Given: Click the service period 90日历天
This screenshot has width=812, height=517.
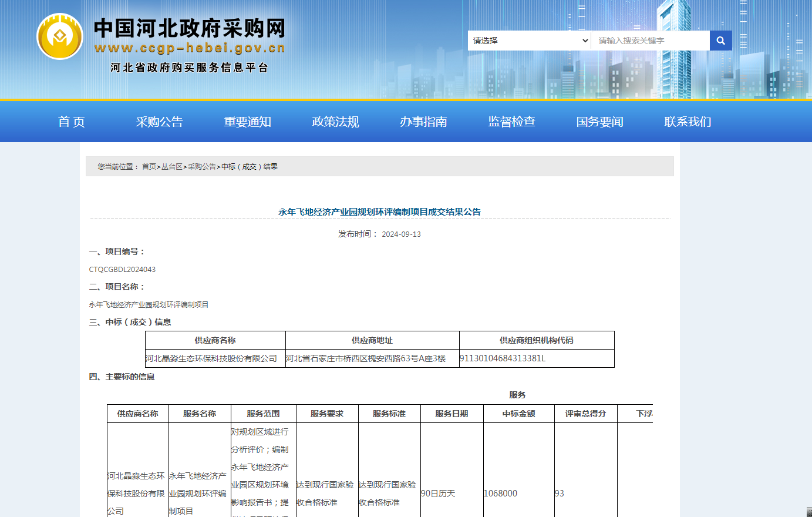Looking at the screenshot, I should click(x=438, y=493).
